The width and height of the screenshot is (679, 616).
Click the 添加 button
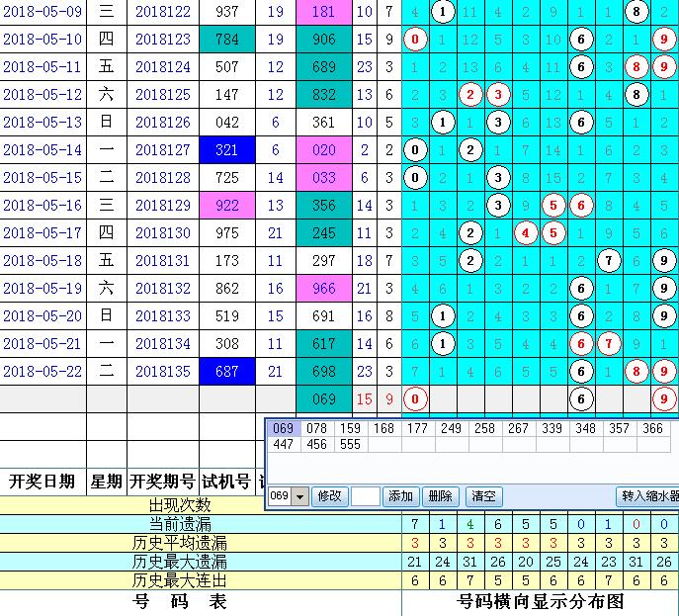pos(400,496)
